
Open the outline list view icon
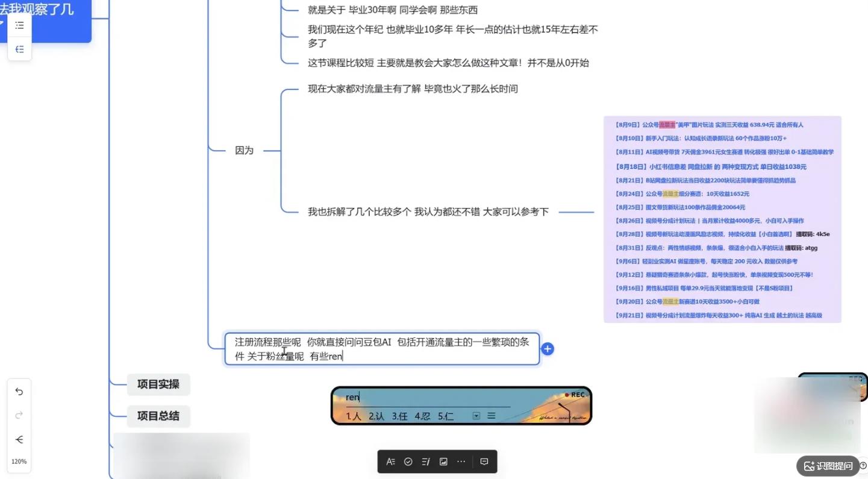[x=19, y=26]
